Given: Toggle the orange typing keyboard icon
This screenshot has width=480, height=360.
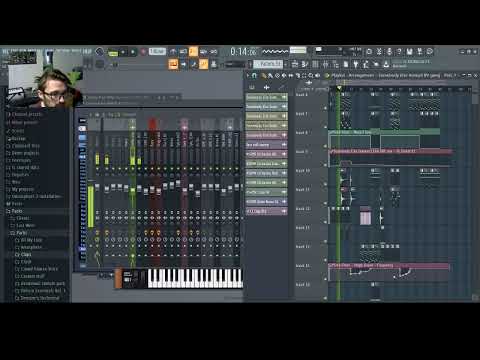Looking at the screenshot, I should pos(173,64).
